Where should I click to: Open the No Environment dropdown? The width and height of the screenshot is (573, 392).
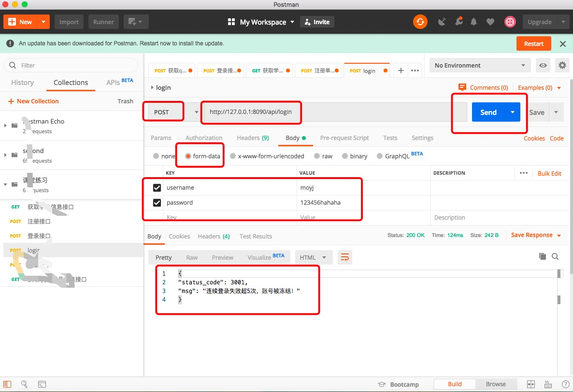pos(479,65)
